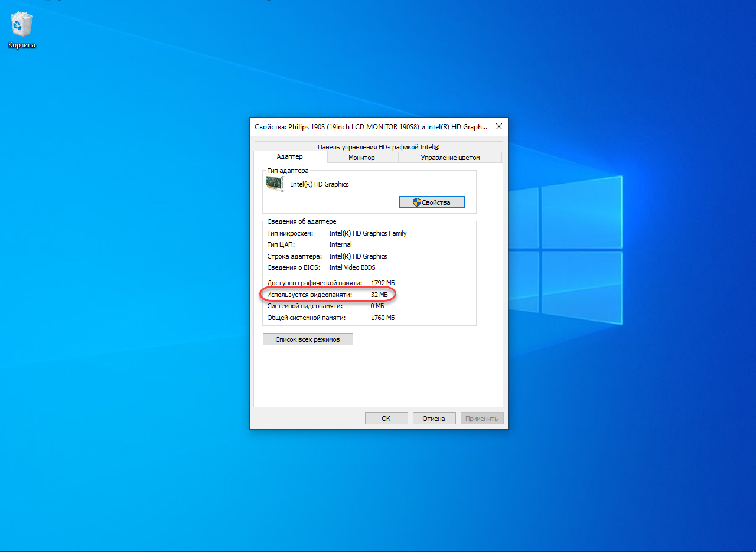
Task: Open the Панель управления HD-графикой Intel tab
Action: 378,147
